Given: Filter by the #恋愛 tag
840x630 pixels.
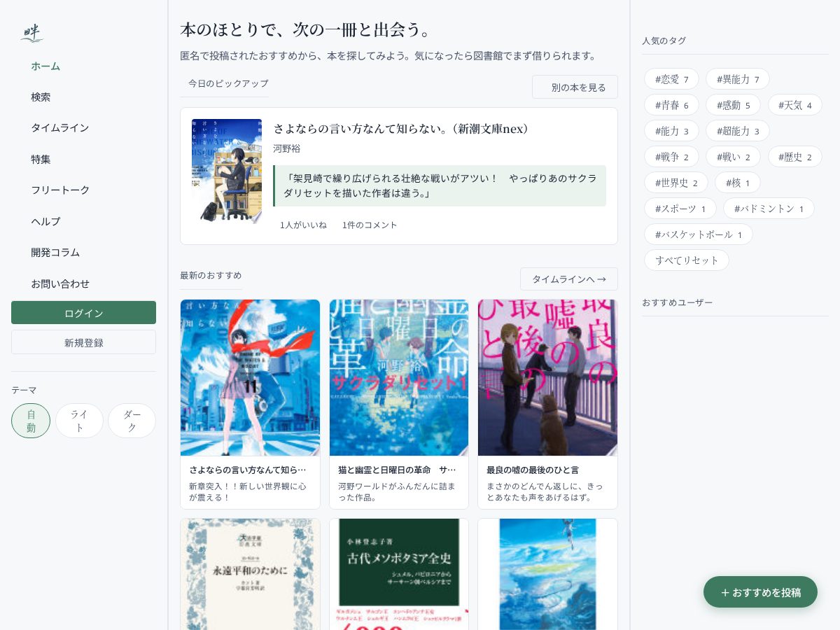Looking at the screenshot, I should [x=671, y=79].
